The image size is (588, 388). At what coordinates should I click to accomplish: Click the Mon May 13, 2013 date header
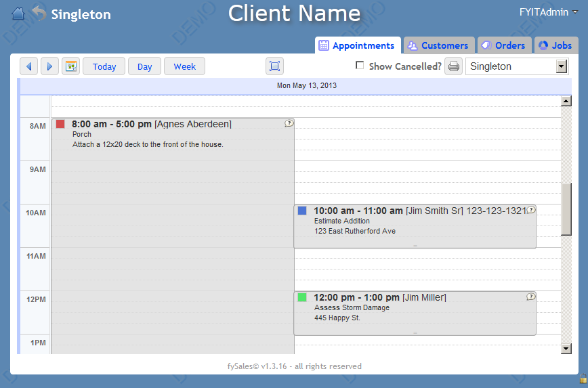coord(307,85)
